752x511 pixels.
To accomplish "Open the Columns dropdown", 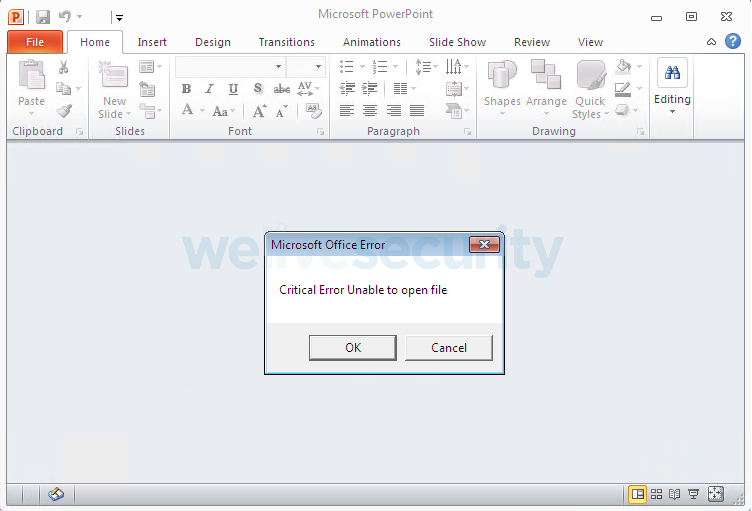I will 404,89.
